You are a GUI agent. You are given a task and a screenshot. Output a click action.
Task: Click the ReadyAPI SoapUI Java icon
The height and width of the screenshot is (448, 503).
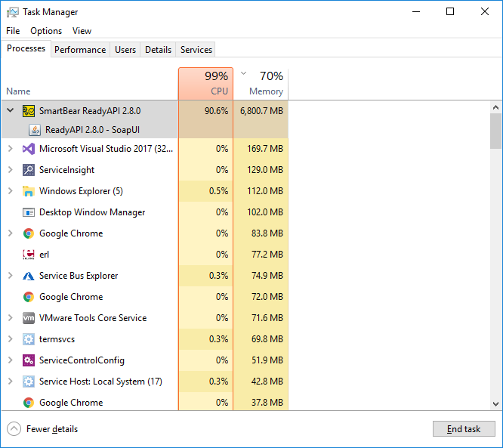(x=35, y=130)
